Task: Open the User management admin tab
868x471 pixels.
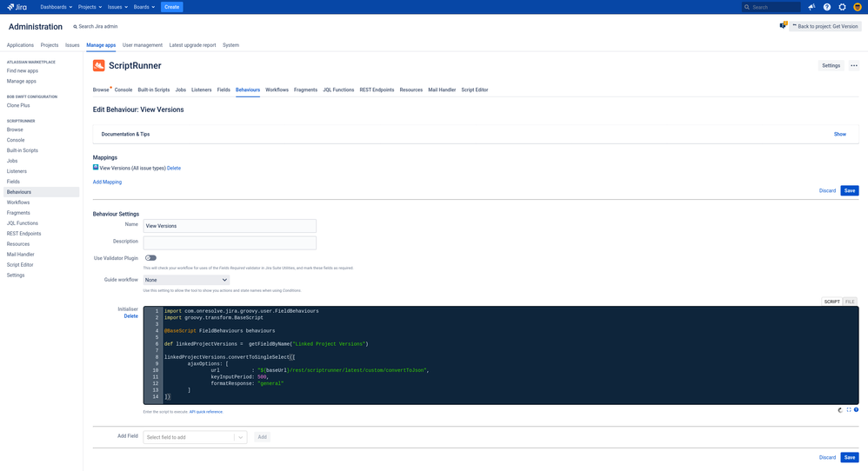Action: 143,45
